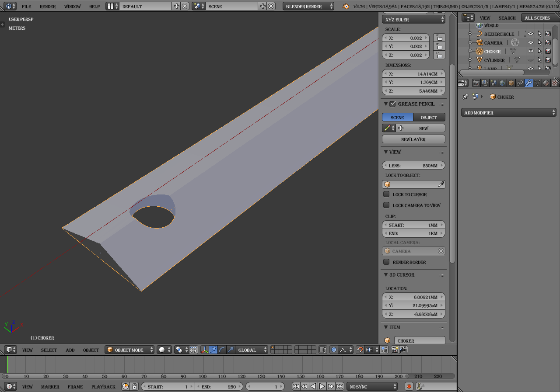Toggle Choker selectability arrow icon
560x392 pixels.
539,51
